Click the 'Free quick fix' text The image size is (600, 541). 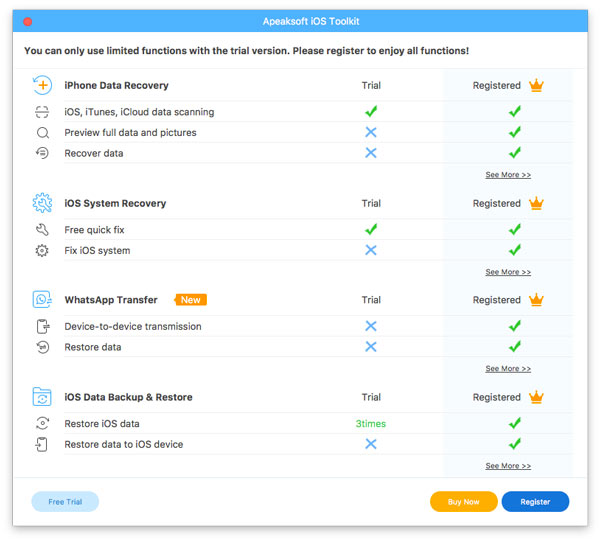pos(95,230)
